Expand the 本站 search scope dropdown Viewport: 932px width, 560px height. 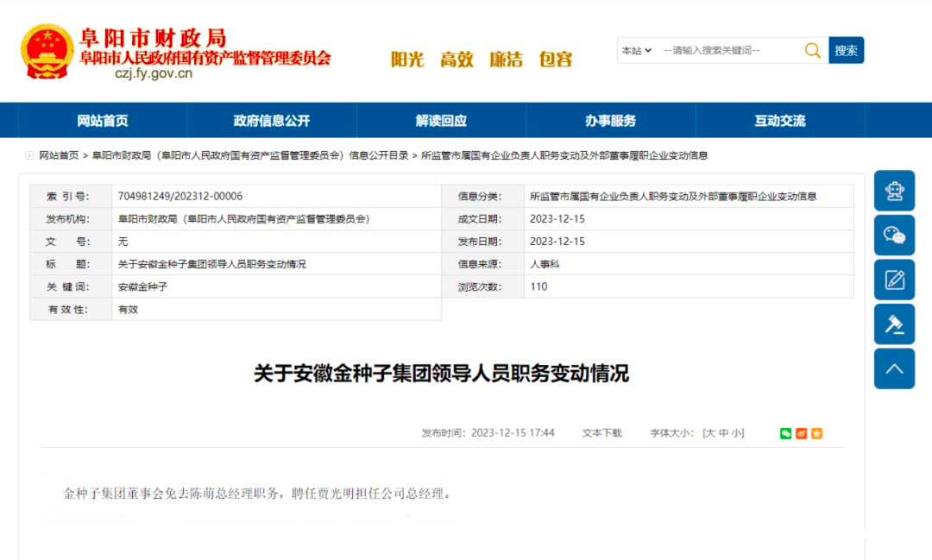coord(637,51)
